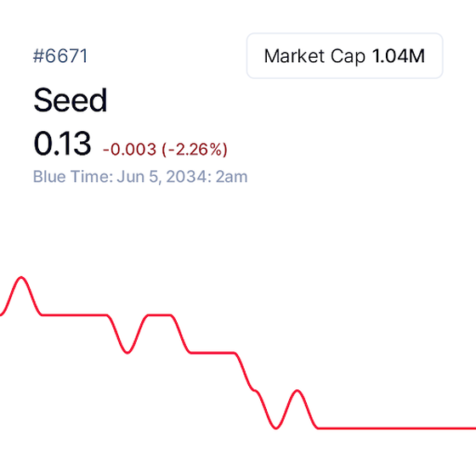The width and height of the screenshot is (476, 476).
Task: Click the 1.04M market cap value
Action: [x=399, y=56]
